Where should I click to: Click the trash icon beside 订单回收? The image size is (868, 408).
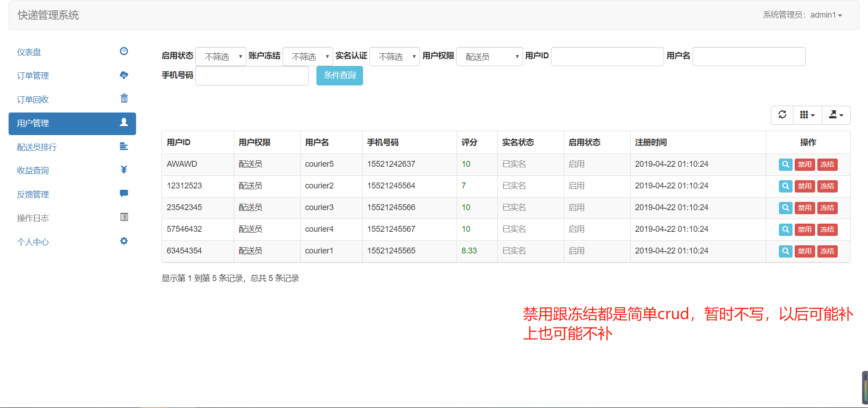tap(124, 98)
